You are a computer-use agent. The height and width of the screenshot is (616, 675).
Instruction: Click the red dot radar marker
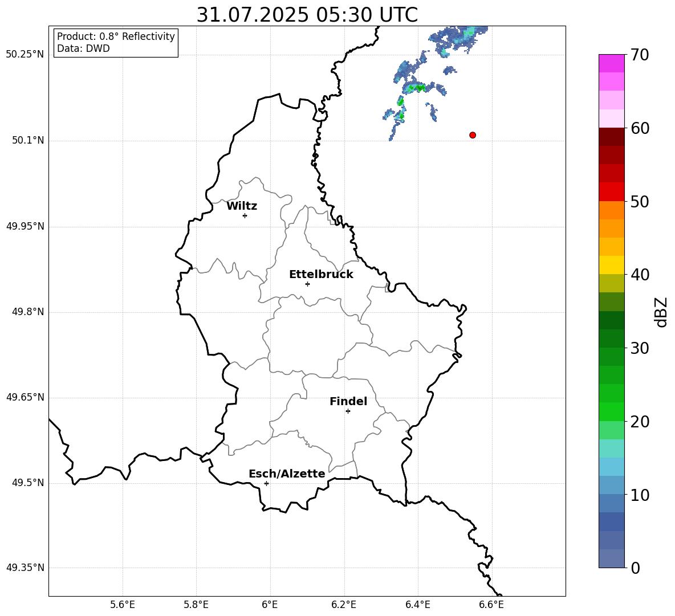click(472, 135)
